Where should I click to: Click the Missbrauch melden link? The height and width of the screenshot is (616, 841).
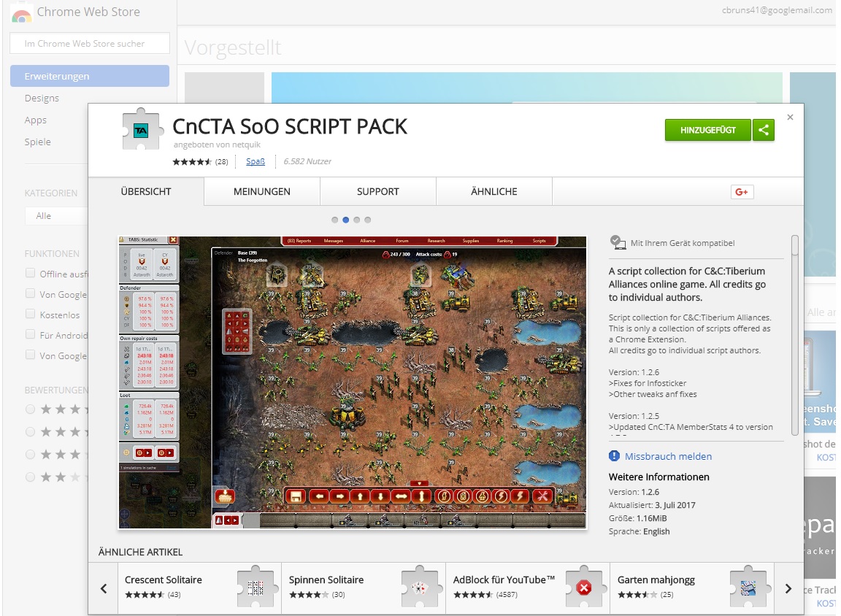pyautogui.click(x=668, y=456)
